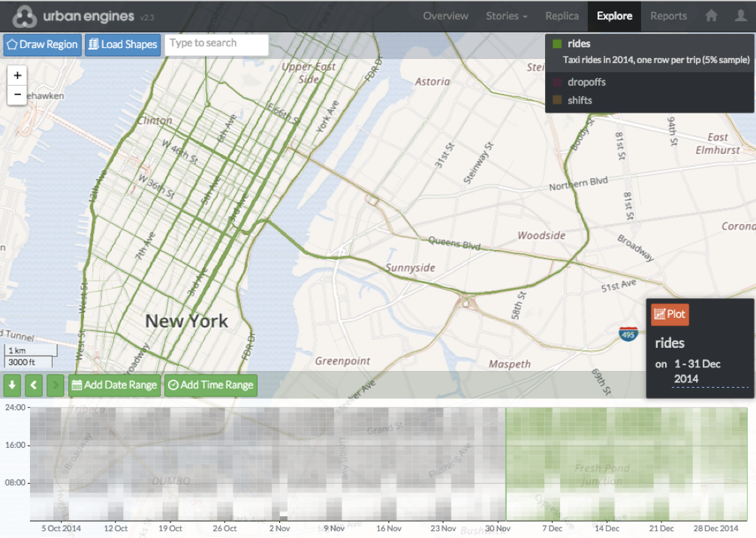Zoom out on the map

click(x=17, y=95)
